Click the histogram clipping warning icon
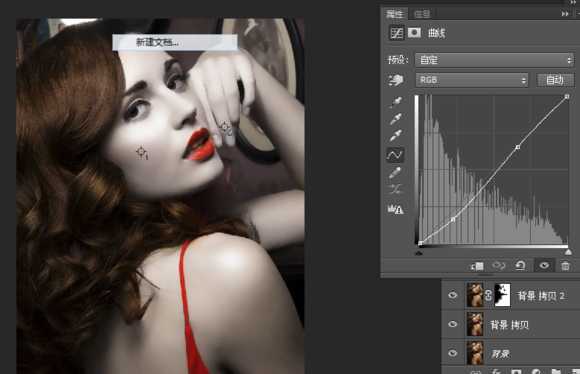This screenshot has width=580, height=374. tap(395, 209)
